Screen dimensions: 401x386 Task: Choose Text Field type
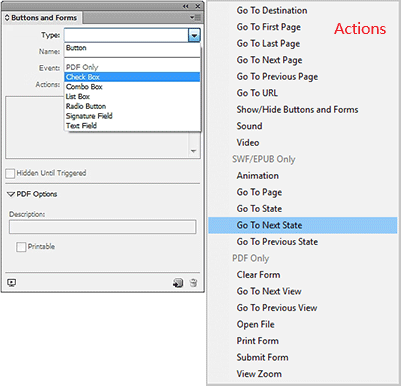132,126
